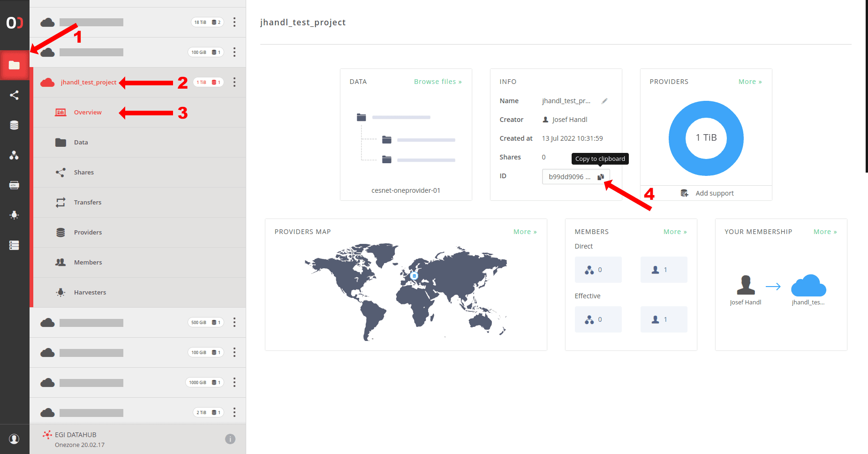Open the Groups icon in left sidebar
This screenshot has width=868, height=454.
tap(14, 155)
